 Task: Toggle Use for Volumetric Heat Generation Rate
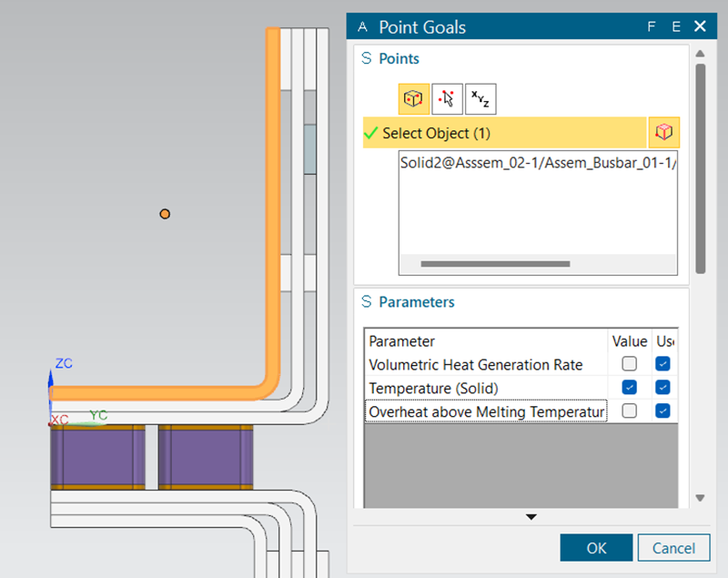tap(662, 363)
